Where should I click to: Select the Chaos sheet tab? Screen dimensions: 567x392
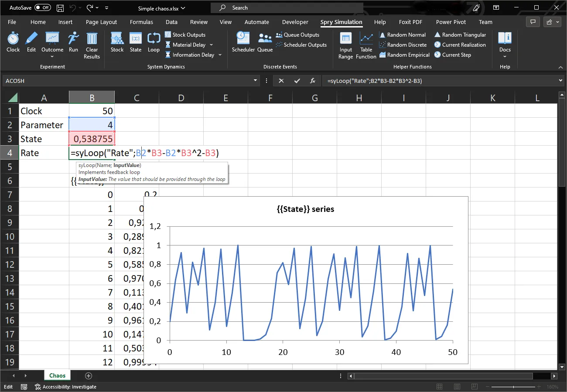click(x=57, y=375)
